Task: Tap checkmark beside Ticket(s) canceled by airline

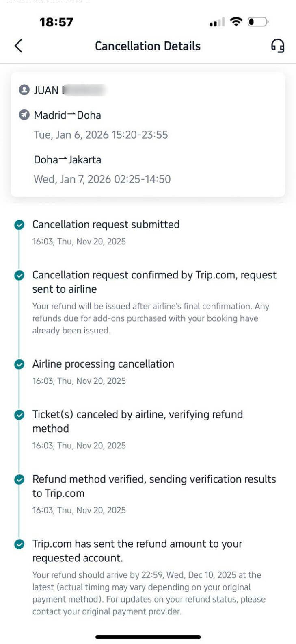Action: [19, 415]
